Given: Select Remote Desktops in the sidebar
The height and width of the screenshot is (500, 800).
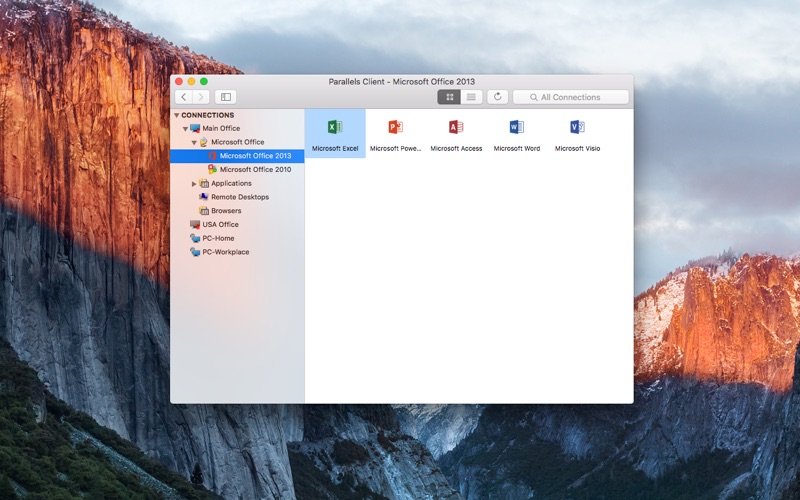Looking at the screenshot, I should pos(239,197).
